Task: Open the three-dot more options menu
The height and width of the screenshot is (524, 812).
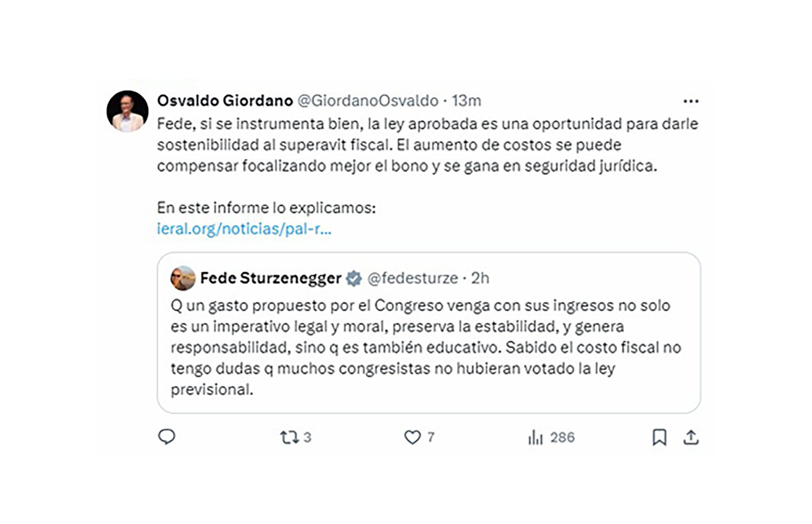Action: pos(691,101)
